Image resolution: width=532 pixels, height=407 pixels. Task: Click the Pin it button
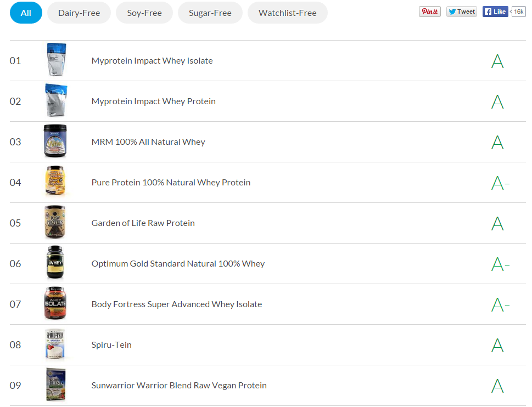coord(429,12)
